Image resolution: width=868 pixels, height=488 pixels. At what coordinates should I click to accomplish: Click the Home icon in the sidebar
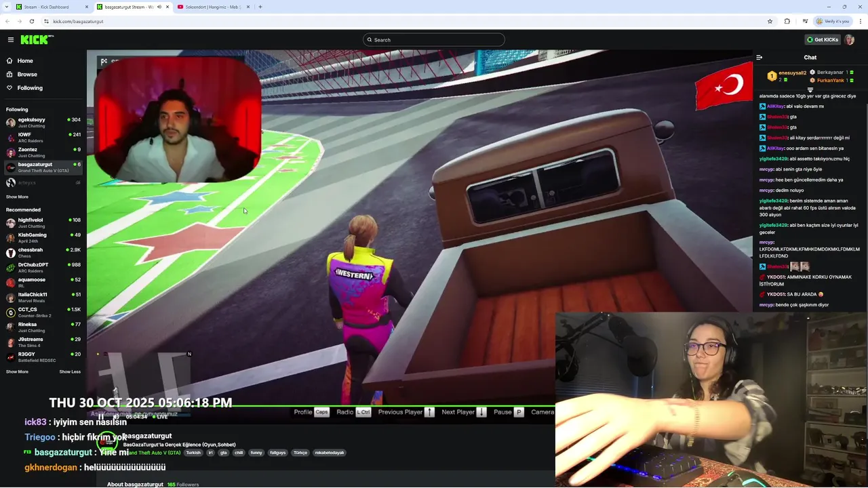point(9,61)
